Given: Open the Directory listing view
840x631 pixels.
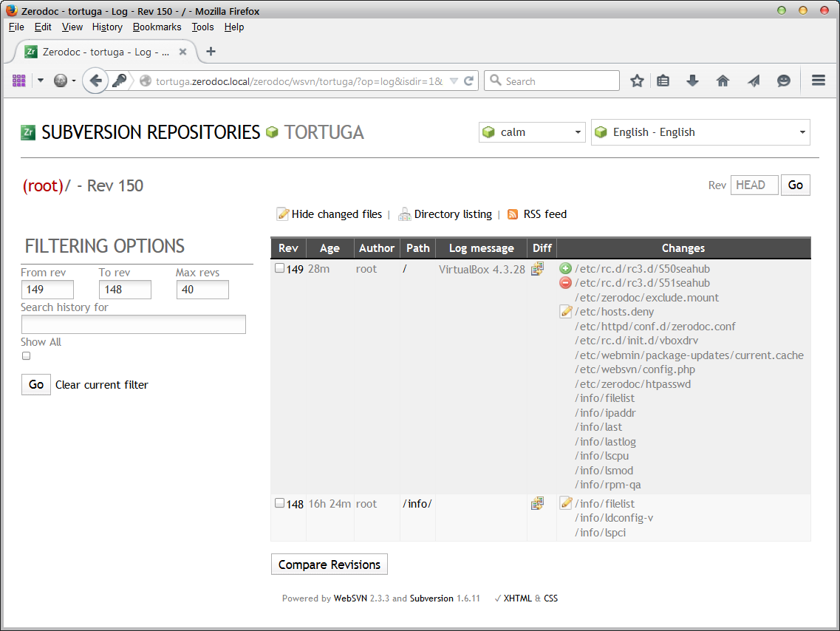Looking at the screenshot, I should click(453, 214).
